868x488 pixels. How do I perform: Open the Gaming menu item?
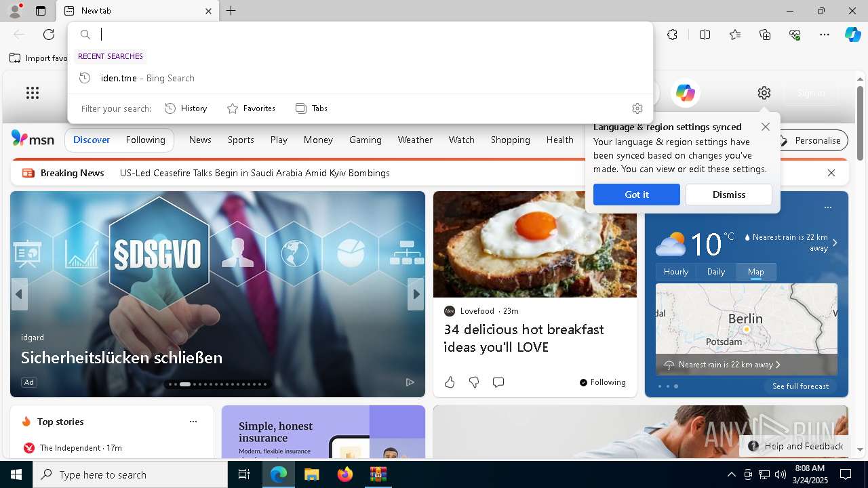click(x=366, y=140)
